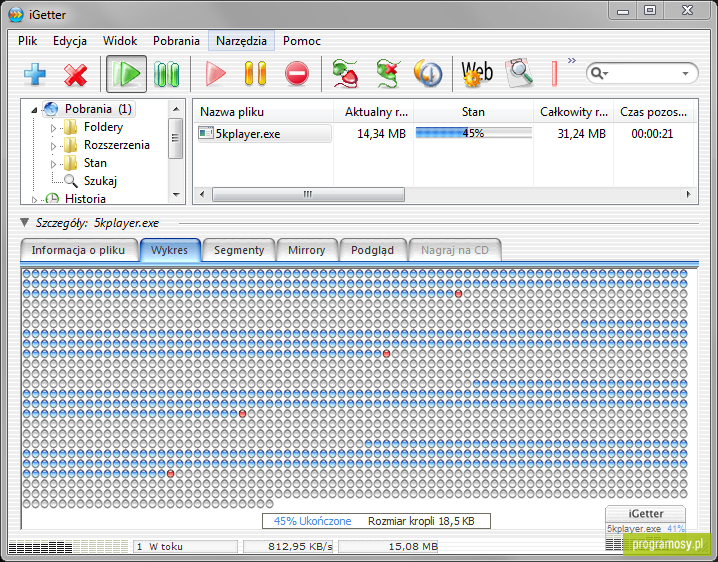Screen dimensions: 718x562
Task: Switch to the Wykres tab
Action: pos(169,250)
